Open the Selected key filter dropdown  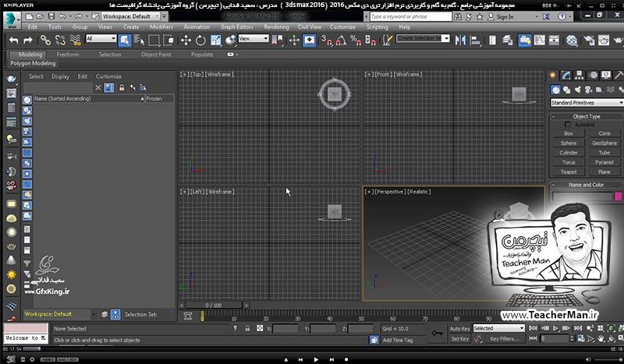[x=498, y=328]
